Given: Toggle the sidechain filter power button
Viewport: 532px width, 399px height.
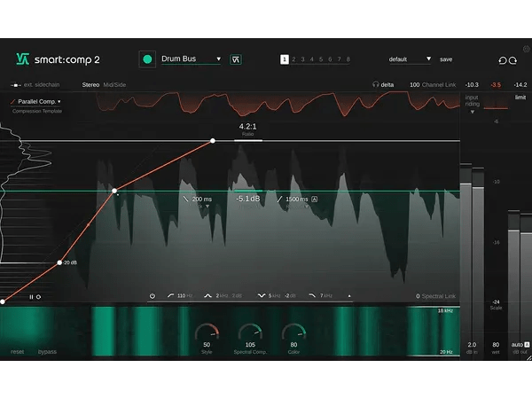Looking at the screenshot, I should (153, 296).
